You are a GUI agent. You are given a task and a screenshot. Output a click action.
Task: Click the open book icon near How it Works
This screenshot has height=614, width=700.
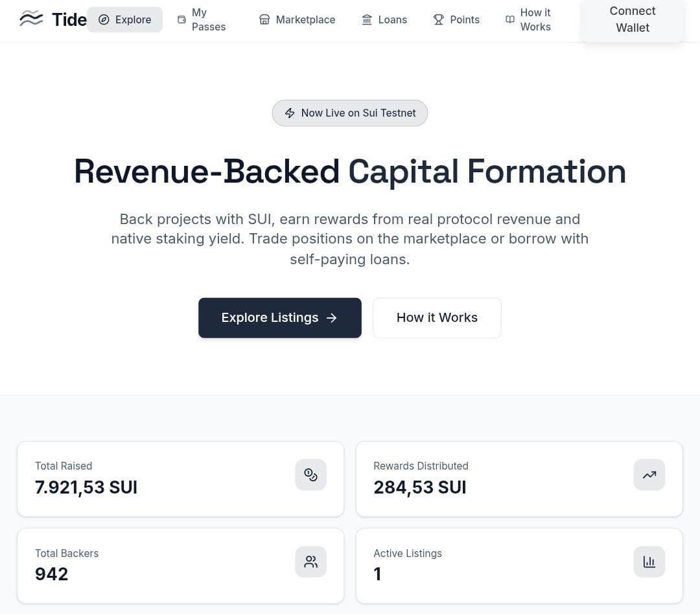coord(510,19)
